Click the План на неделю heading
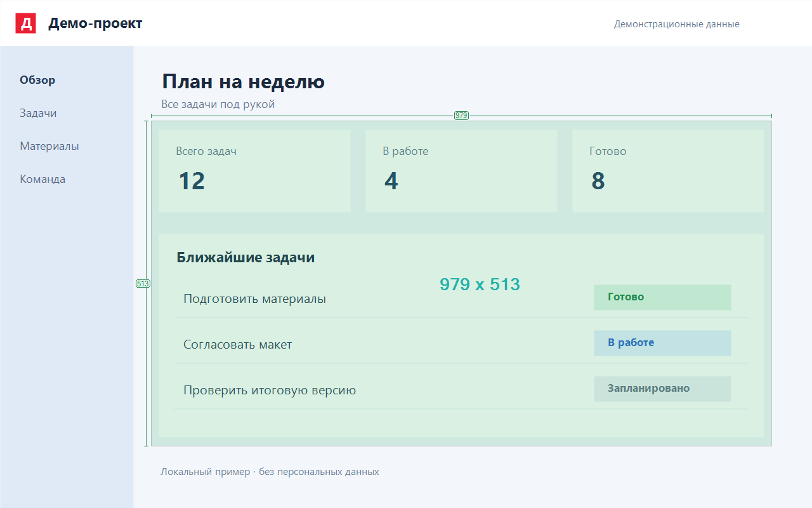 click(x=244, y=81)
